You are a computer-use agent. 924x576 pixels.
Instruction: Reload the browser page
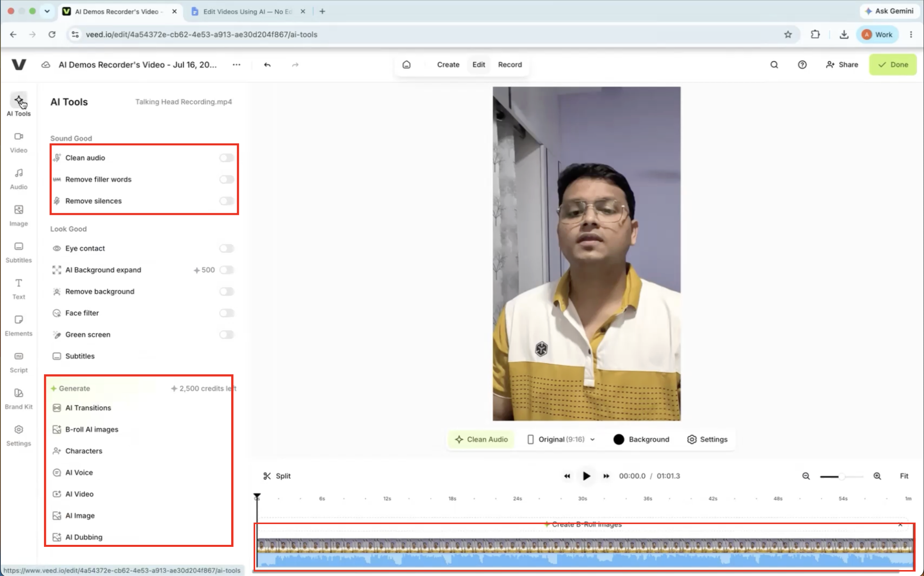point(52,34)
